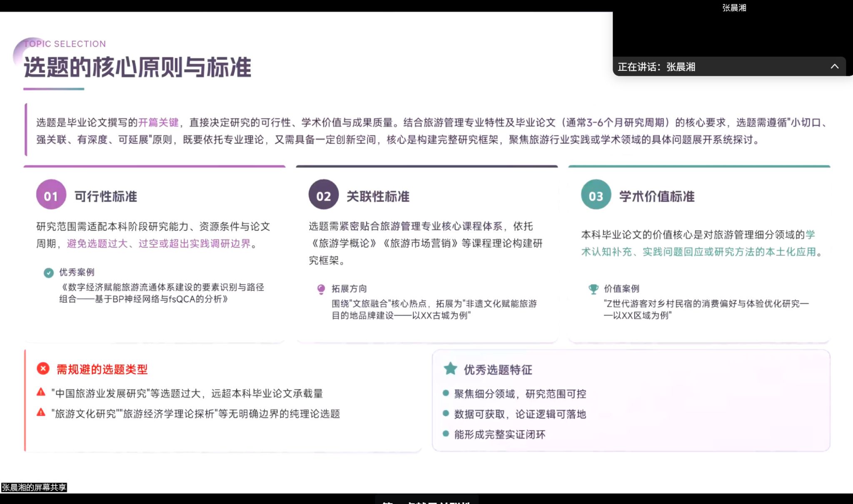Image resolution: width=853 pixels, height=504 pixels.
Task: Click the teal 03 circle badge
Action: tap(596, 195)
